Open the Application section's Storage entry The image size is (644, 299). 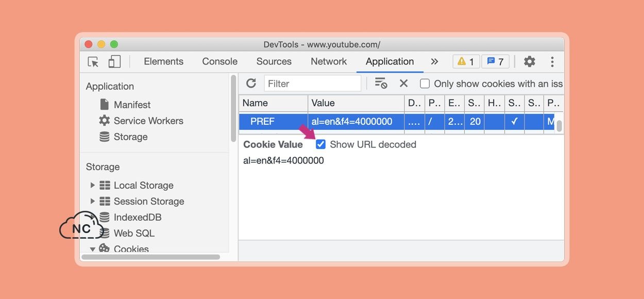click(x=130, y=137)
